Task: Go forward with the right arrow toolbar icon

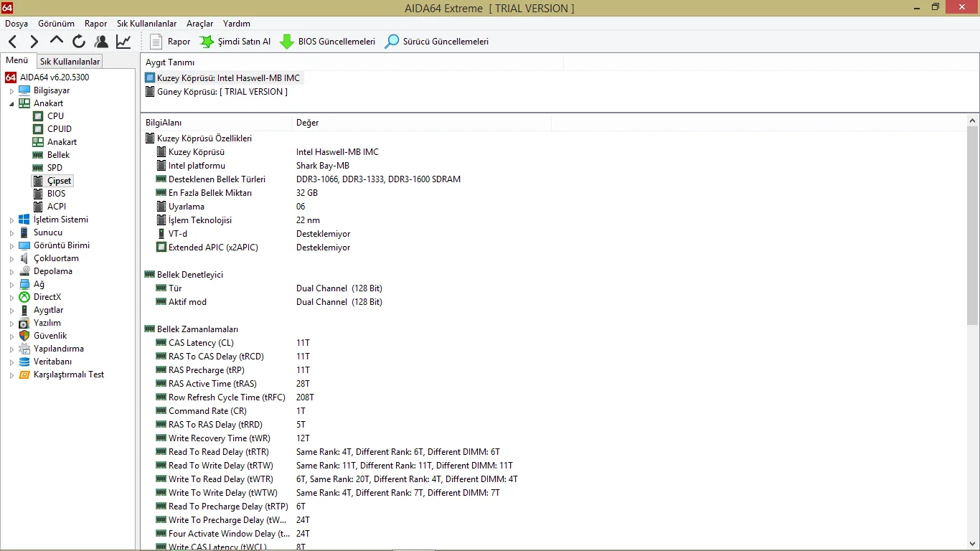Action: (x=34, y=42)
